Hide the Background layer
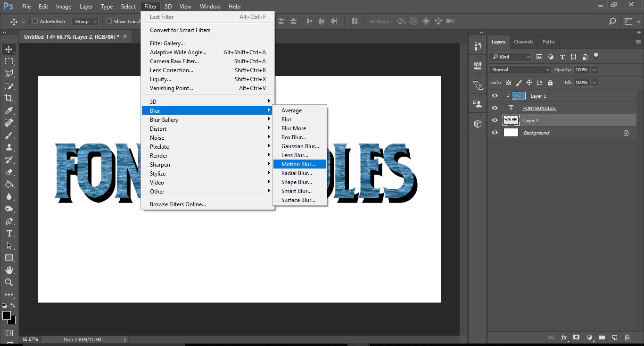The width and height of the screenshot is (644, 346). [495, 133]
